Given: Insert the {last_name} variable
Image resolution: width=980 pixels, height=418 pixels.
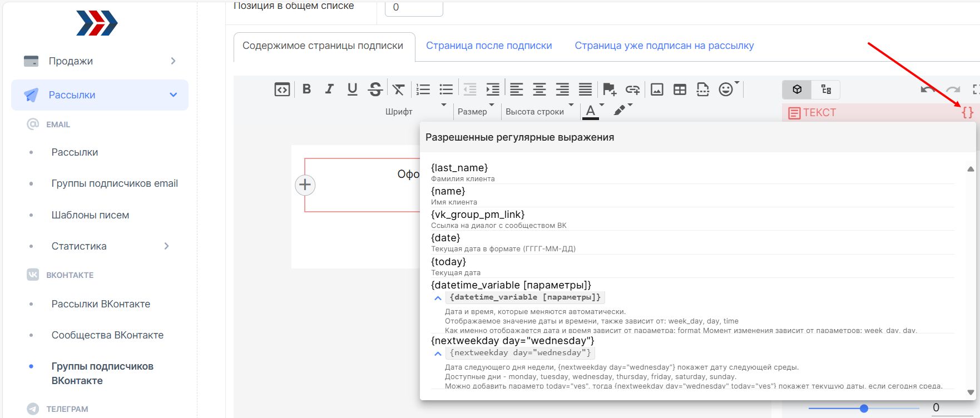Looking at the screenshot, I should coord(459,168).
